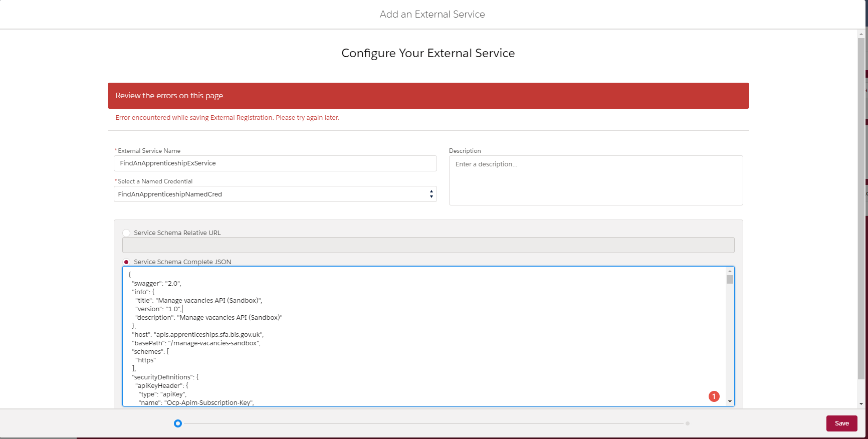This screenshot has height=439, width=868.
Task: Click the main page scrollbar thumb
Action: click(x=861, y=209)
